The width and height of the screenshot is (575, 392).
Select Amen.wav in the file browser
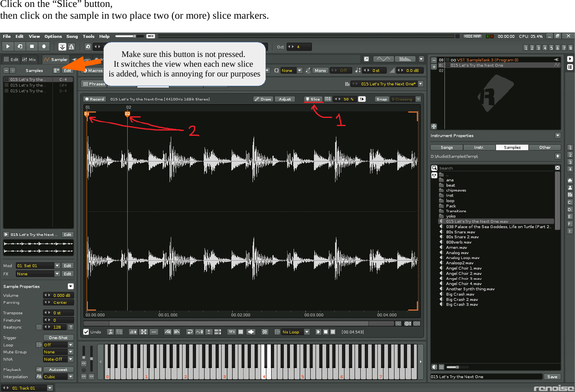[456, 247]
